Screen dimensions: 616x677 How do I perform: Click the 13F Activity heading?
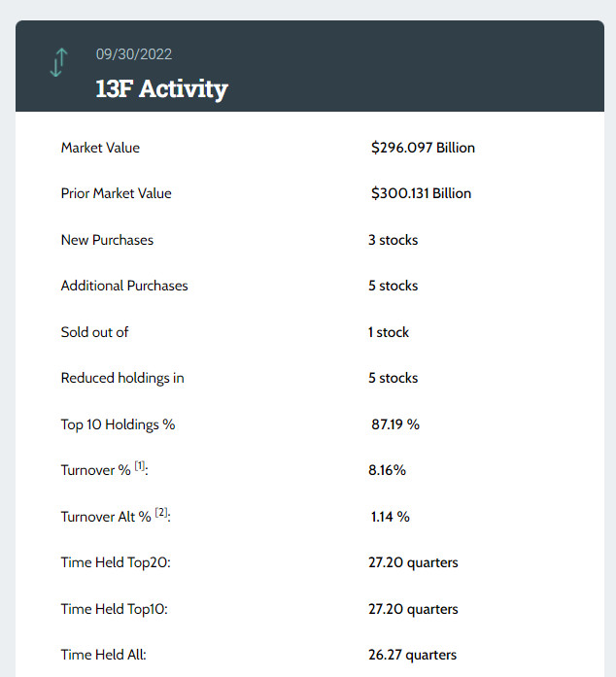click(161, 89)
